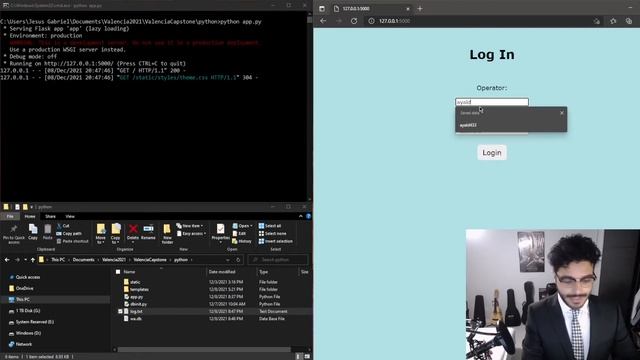
Task: Click Copy path in the Clipboard group
Action: tap(69, 233)
